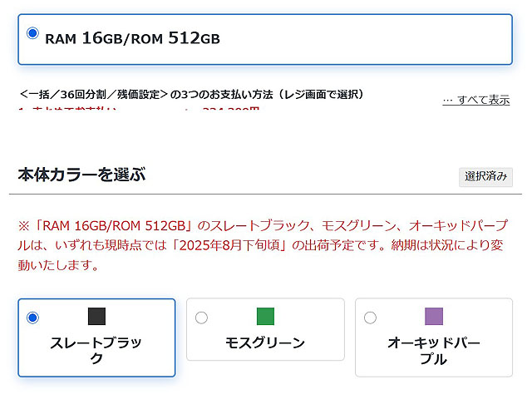Click the moss green color swatch
This screenshot has height=399, width=532.
click(265, 316)
